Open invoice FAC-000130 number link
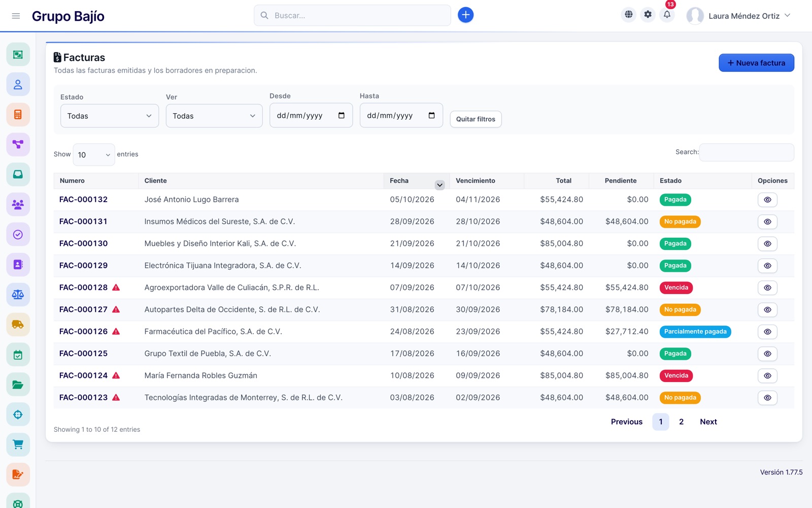Viewport: 812px width, 508px height. point(84,243)
